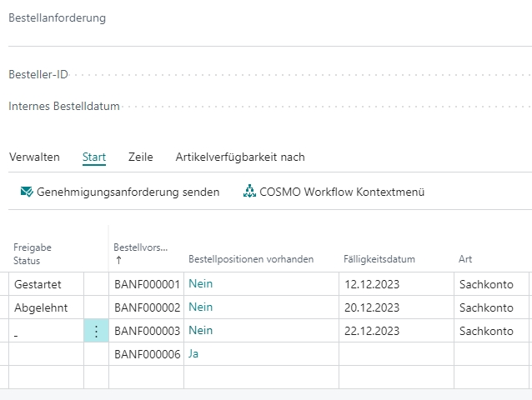Switch to the Start tab
This screenshot has width=532, height=400.
(94, 157)
